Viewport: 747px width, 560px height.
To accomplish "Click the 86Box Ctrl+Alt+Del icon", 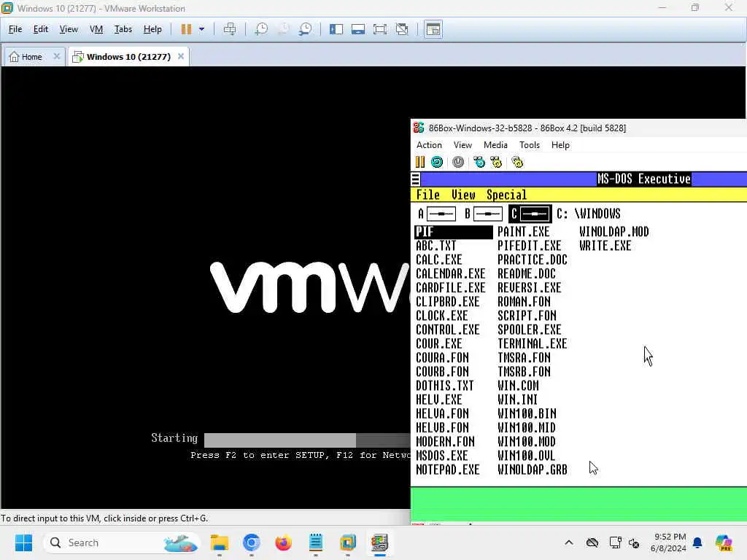I will pyautogui.click(x=479, y=162).
